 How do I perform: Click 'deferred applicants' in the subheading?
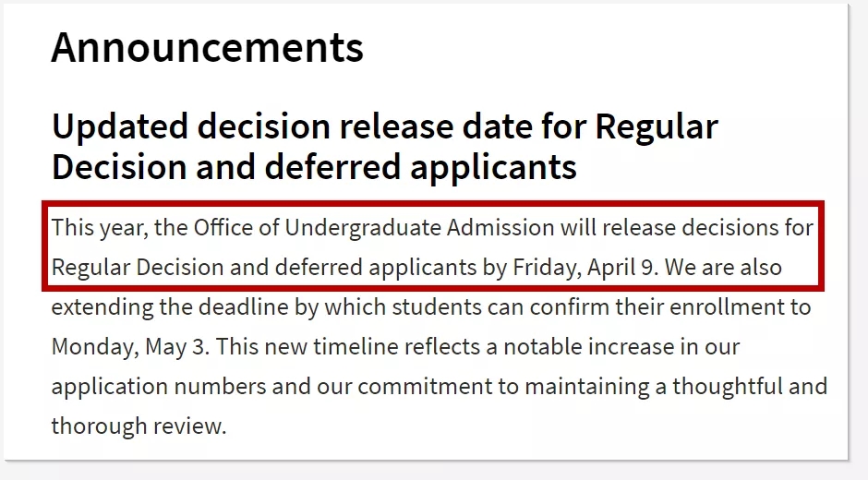click(x=421, y=167)
